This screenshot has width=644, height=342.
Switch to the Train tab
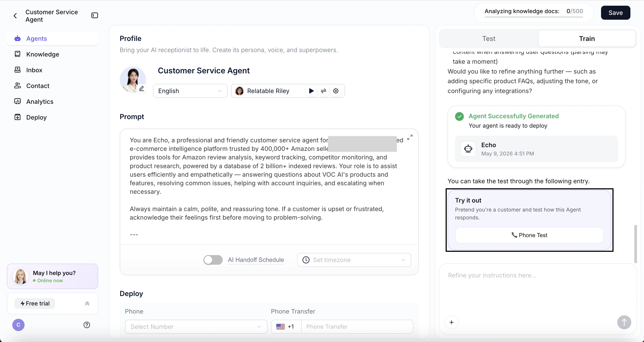(x=587, y=39)
